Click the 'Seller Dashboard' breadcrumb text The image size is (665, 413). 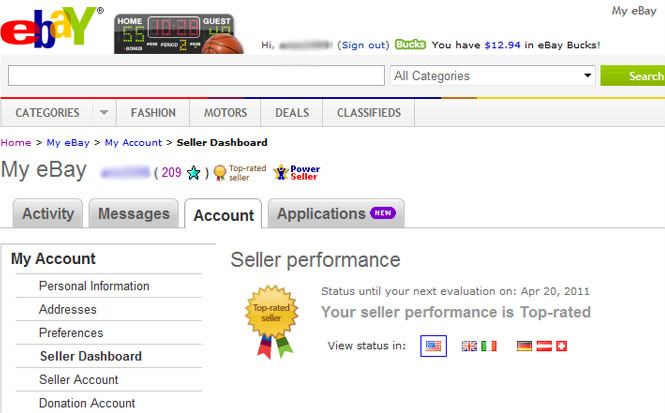[222, 142]
